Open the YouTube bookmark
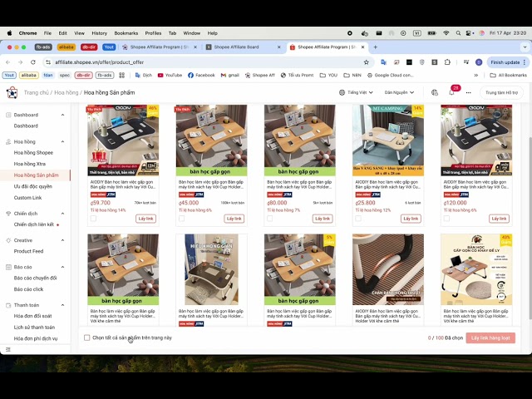The height and width of the screenshot is (399, 532). click(x=170, y=75)
